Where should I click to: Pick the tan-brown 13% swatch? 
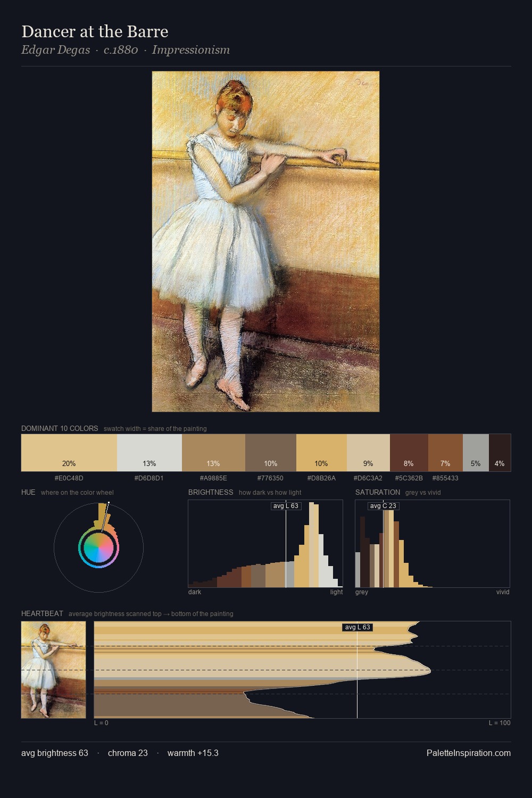(213, 453)
